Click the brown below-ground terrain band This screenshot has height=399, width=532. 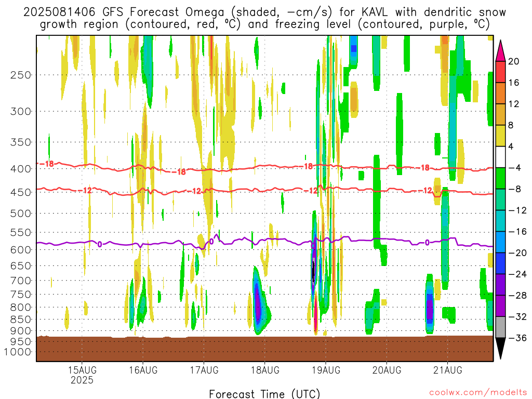(264, 349)
